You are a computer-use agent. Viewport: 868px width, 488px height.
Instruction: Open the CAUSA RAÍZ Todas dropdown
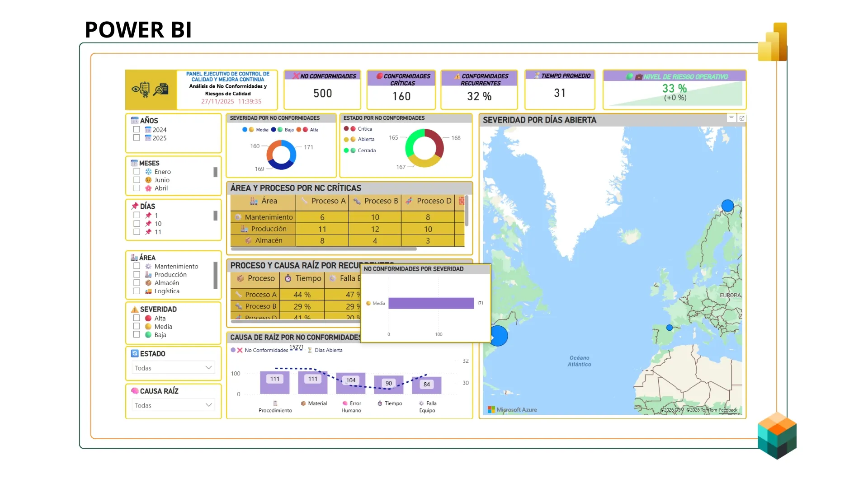173,405
